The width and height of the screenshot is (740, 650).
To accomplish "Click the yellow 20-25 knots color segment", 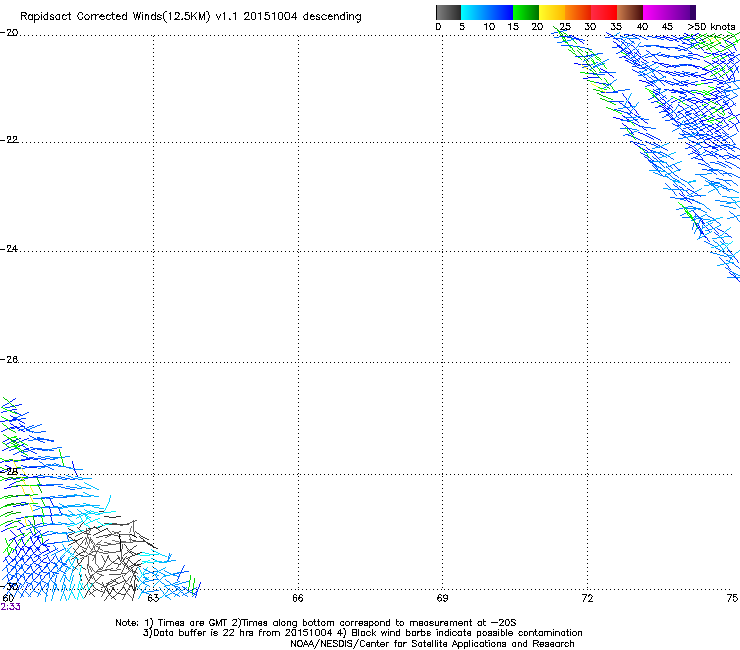I will 552,12.
